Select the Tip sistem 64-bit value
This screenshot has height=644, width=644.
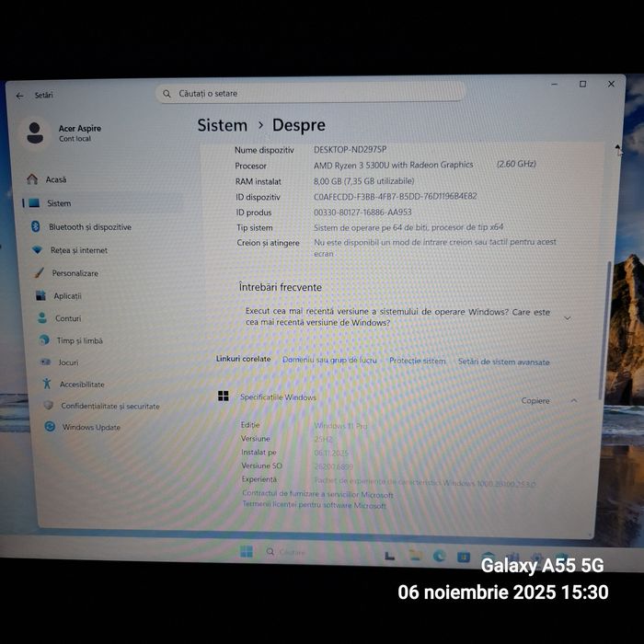tap(408, 227)
